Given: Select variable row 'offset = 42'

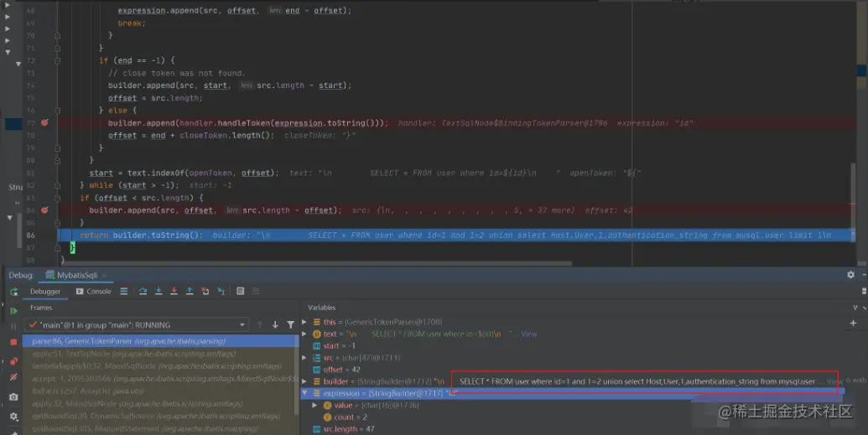Looking at the screenshot, I should [x=573, y=369].
